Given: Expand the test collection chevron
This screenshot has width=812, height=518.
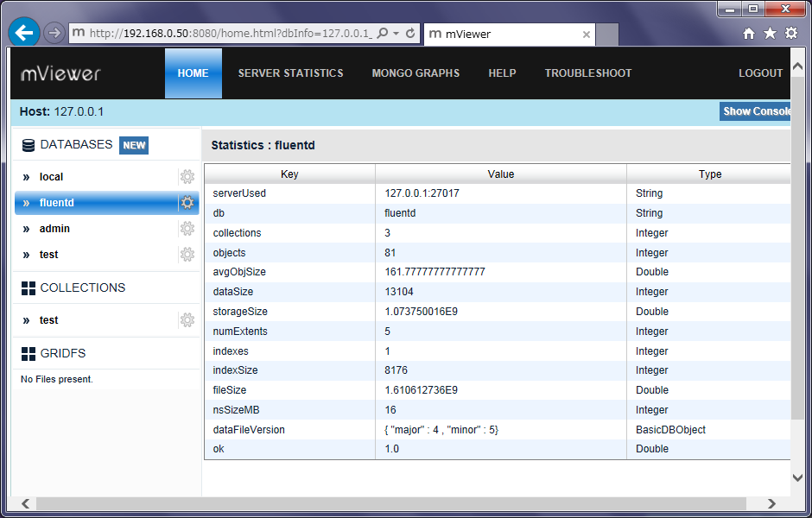Looking at the screenshot, I should 27,320.
